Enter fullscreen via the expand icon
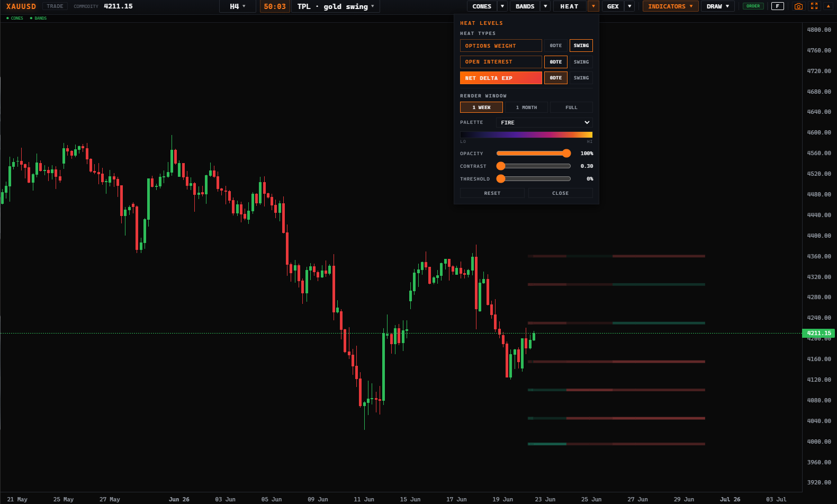 (814, 6)
